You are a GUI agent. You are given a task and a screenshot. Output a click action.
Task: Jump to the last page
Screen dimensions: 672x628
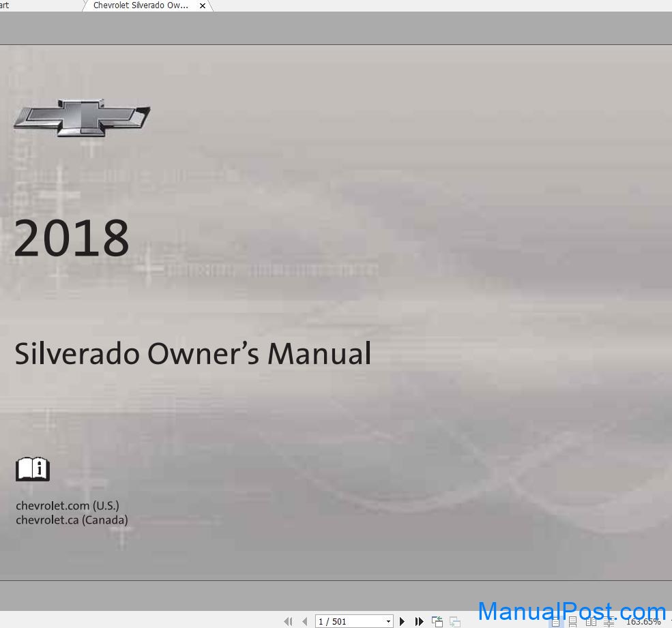click(419, 621)
